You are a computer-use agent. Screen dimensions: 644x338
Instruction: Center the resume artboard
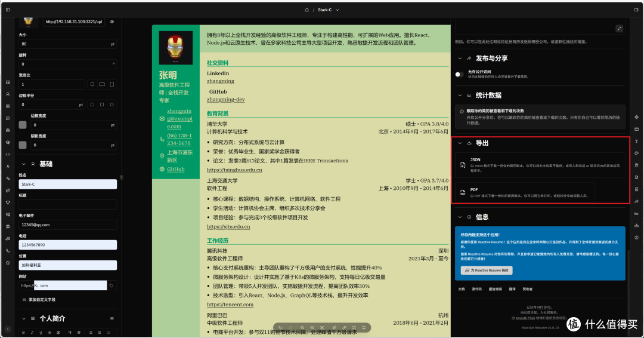tap(323, 328)
